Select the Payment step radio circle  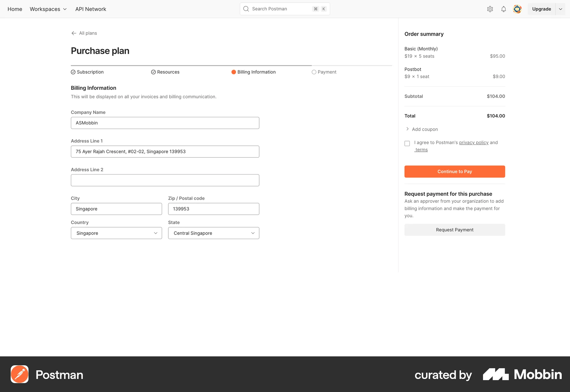(x=314, y=72)
